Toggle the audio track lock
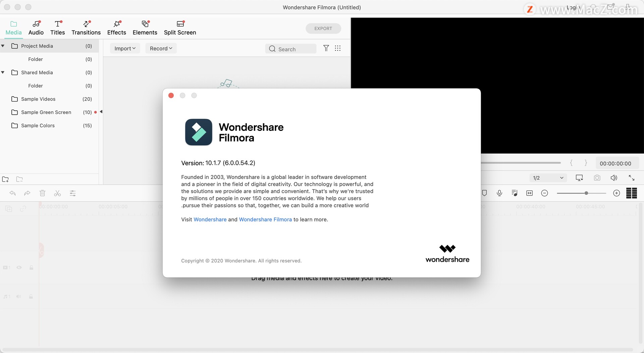The image size is (644, 353). pyautogui.click(x=31, y=297)
